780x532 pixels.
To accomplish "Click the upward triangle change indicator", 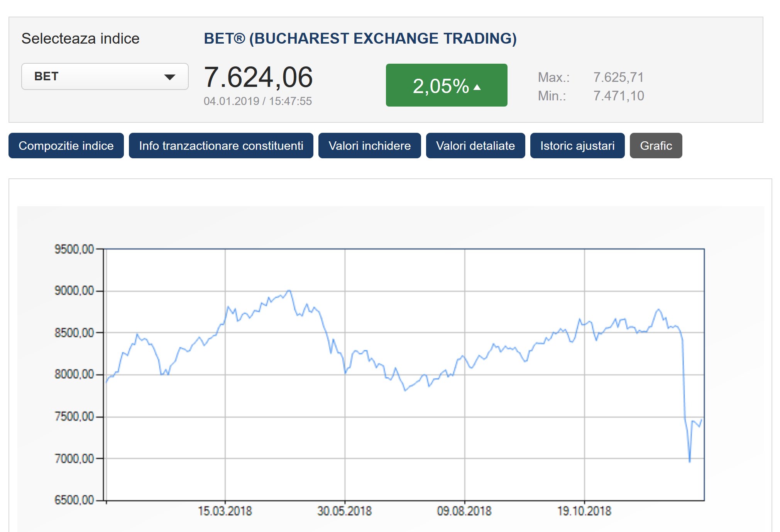I will [477, 87].
